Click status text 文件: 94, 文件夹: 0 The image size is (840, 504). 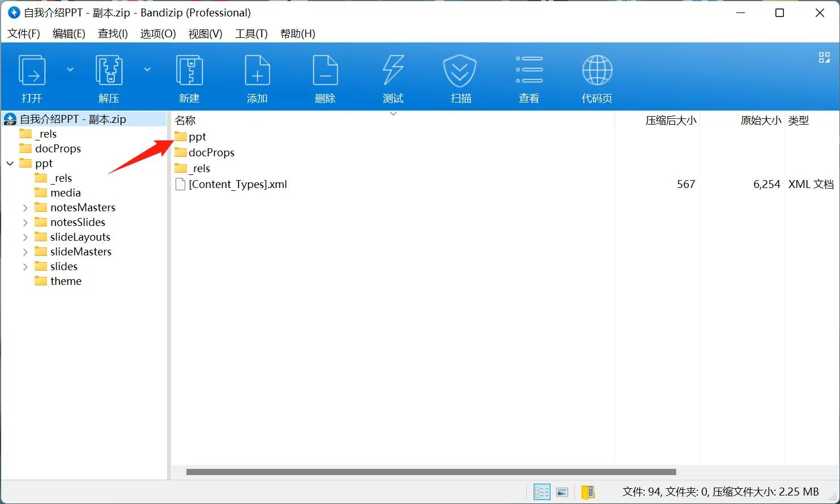pyautogui.click(x=666, y=492)
